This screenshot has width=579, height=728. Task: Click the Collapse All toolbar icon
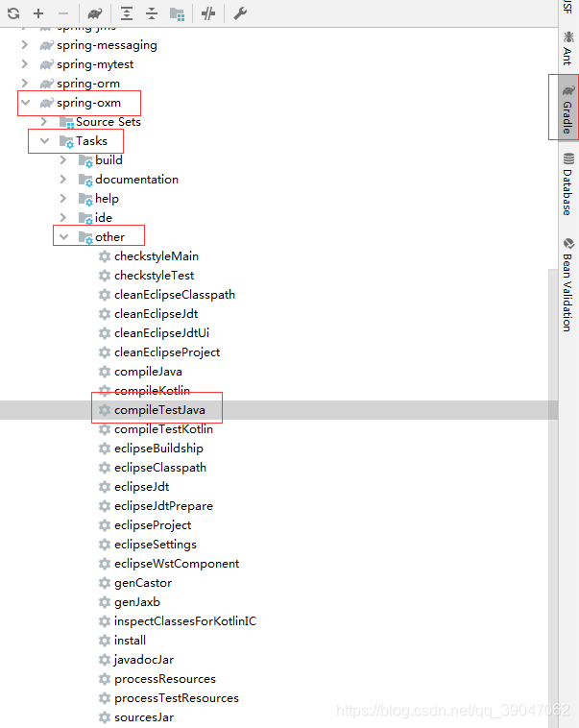152,13
